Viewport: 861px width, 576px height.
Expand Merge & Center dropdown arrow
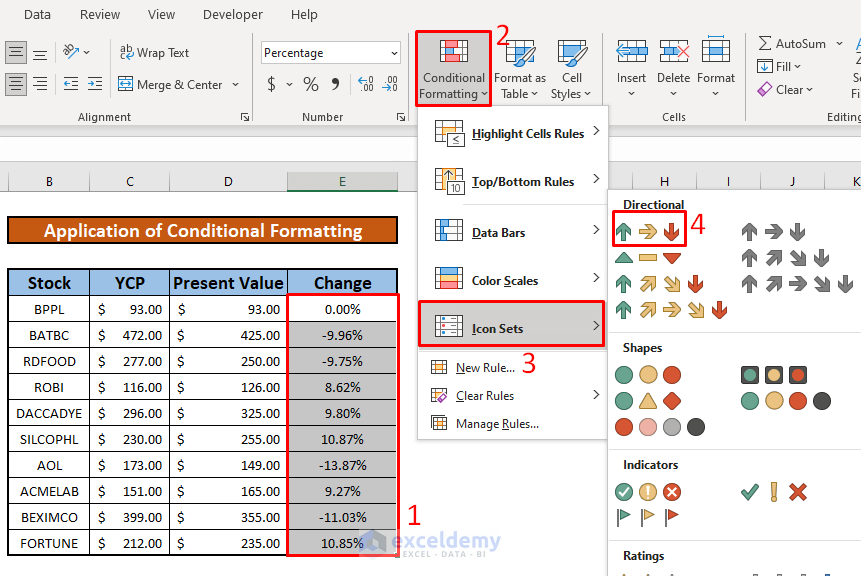click(236, 85)
